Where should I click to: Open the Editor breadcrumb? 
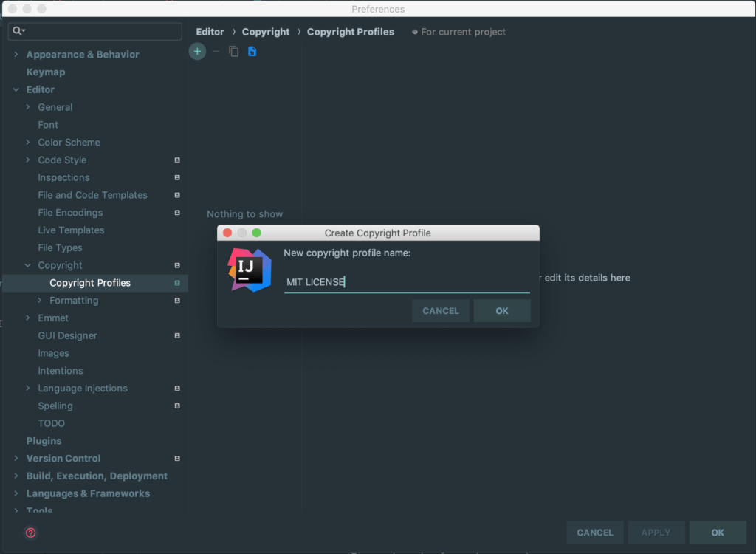coord(210,32)
